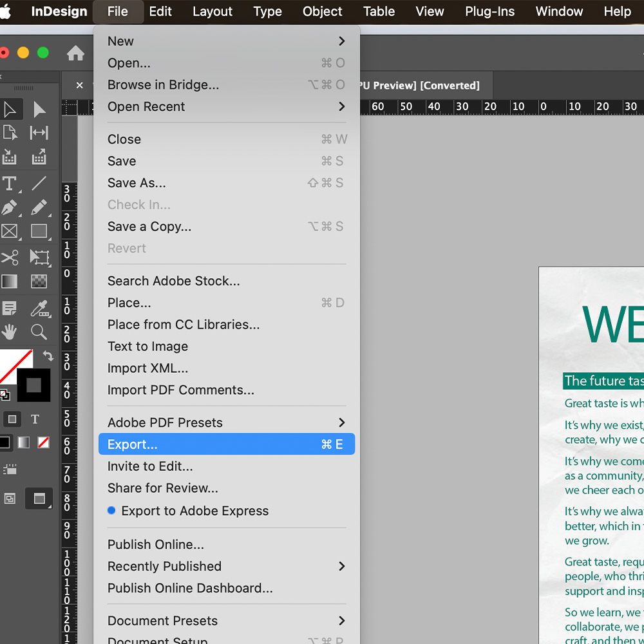Open the InDesign application menu
Screen dimensions: 644x644
coord(59,12)
